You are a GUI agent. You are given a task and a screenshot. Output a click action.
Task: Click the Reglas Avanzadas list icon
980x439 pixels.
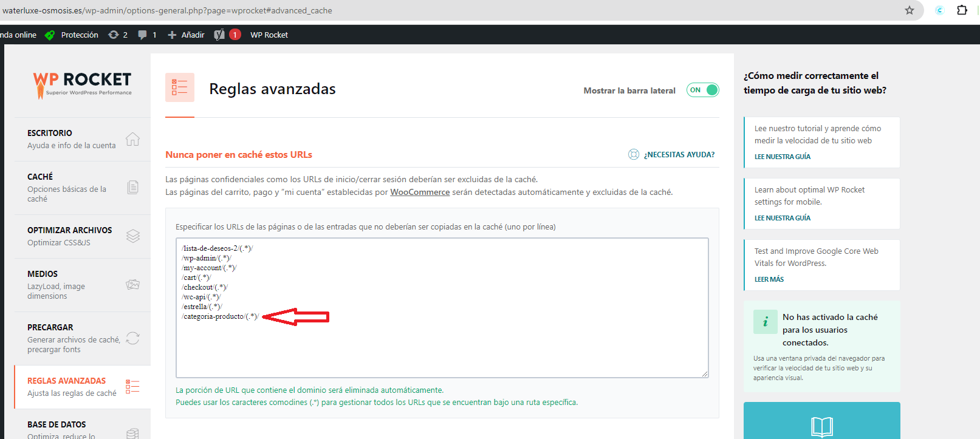coord(132,386)
